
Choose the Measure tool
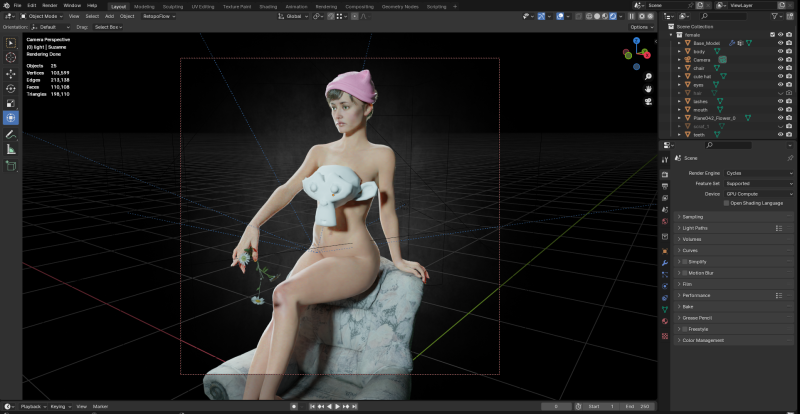(11, 148)
